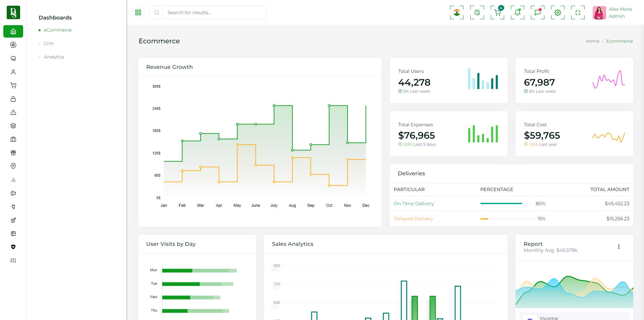This screenshot has height=320, width=644.
Task: Toggle dark mode moon icon
Action: (x=477, y=13)
